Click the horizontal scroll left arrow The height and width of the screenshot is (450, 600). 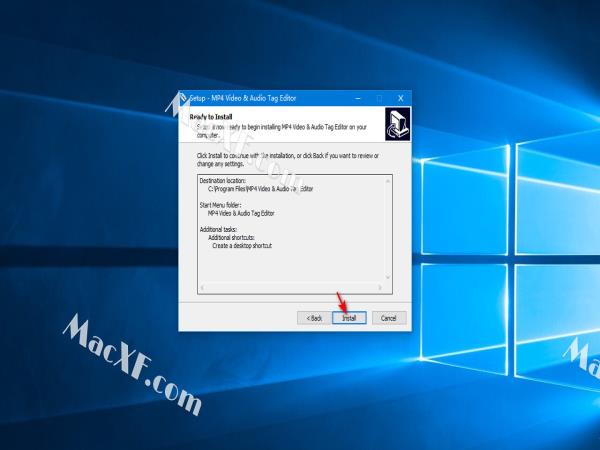(x=203, y=287)
